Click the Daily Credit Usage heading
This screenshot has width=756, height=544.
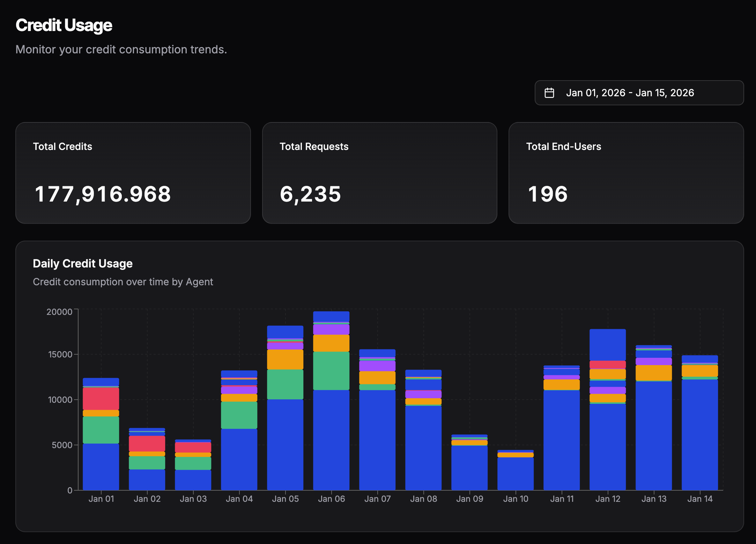83,264
